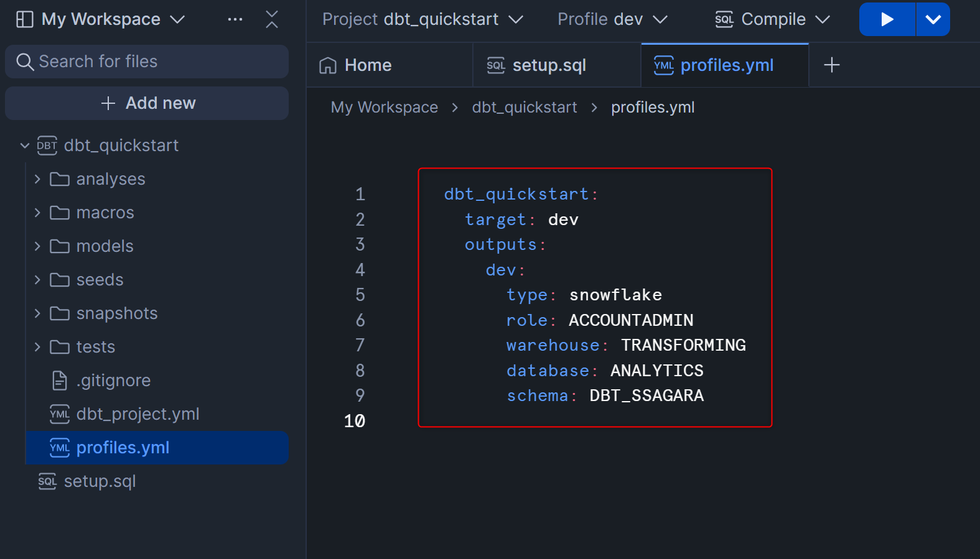980x559 pixels.
Task: Expand the tests folder chevron
Action: coord(37,347)
